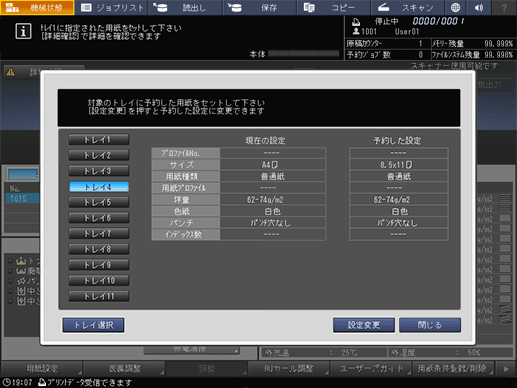Click the 現在の設定 column header
Image resolution: width=517 pixels, height=388 pixels.
265,140
